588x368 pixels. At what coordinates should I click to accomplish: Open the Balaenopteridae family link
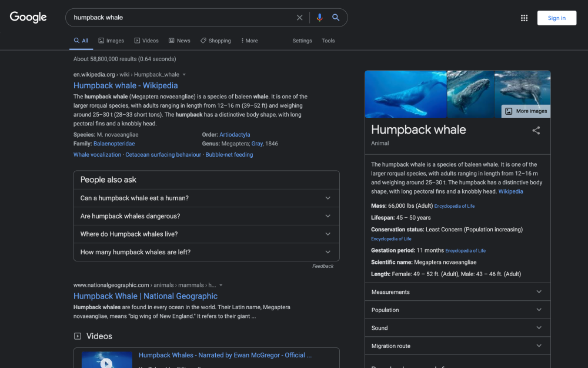tap(114, 144)
